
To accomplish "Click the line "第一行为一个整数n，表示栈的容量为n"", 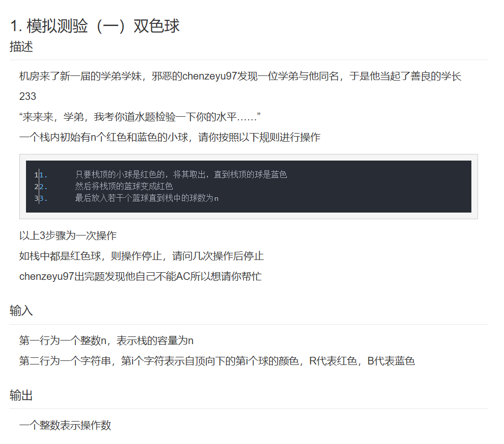I will click(x=107, y=341).
